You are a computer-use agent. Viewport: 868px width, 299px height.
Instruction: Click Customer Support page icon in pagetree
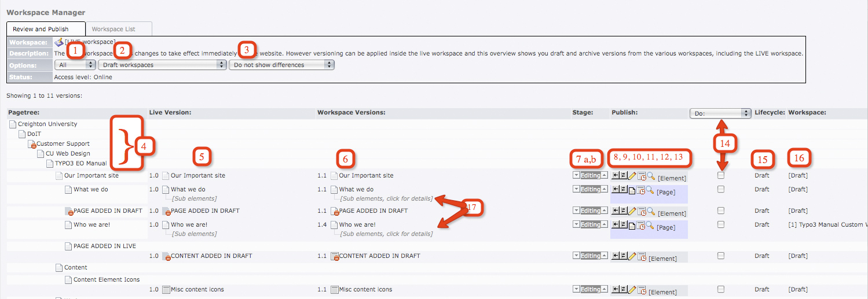coord(32,144)
